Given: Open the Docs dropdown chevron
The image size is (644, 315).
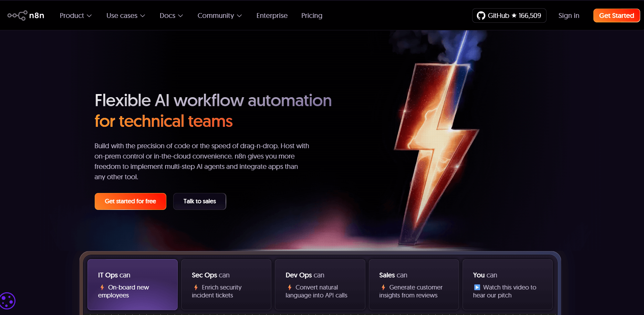Looking at the screenshot, I should pyautogui.click(x=180, y=16).
